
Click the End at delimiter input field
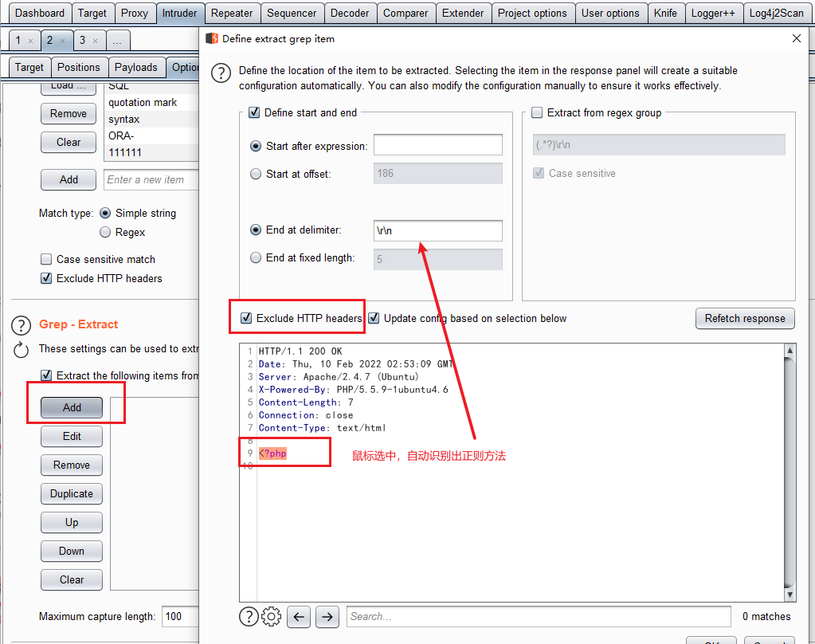438,230
